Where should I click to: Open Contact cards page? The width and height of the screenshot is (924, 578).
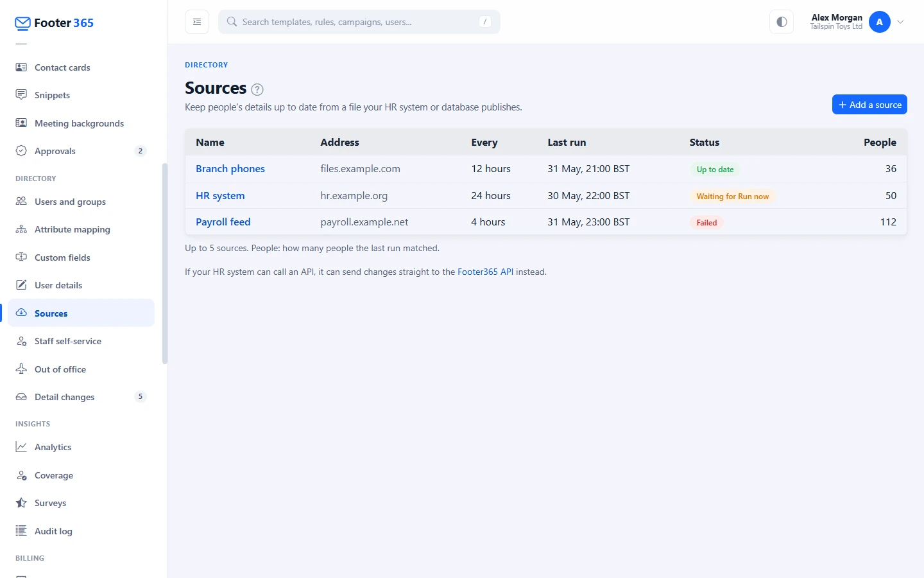(x=81, y=67)
